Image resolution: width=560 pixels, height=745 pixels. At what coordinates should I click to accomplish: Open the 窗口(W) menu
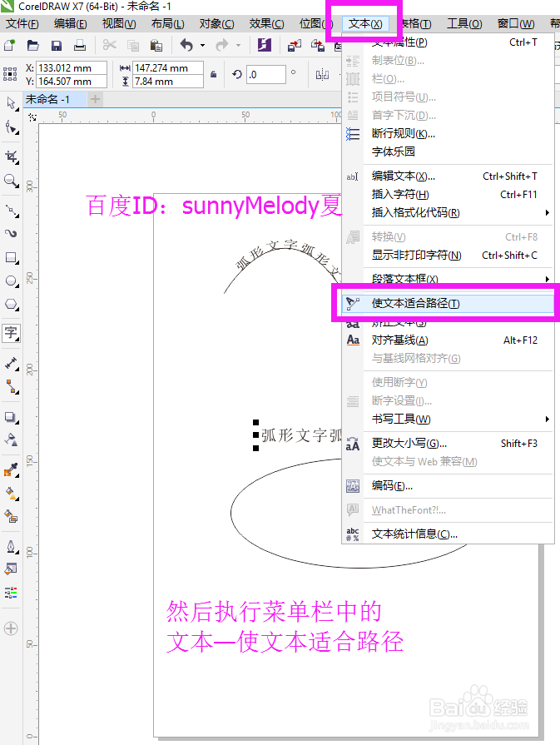tap(516, 24)
